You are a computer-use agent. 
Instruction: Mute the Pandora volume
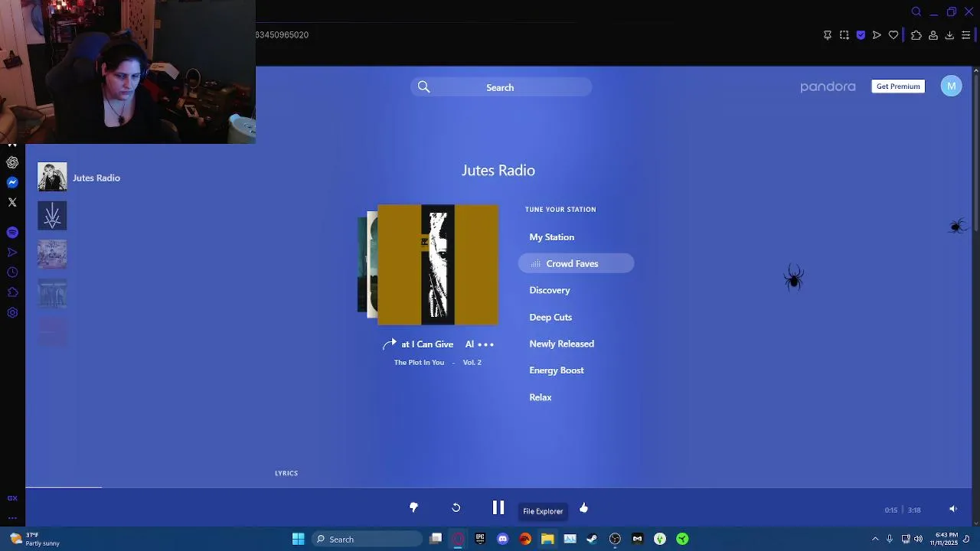[x=953, y=509]
